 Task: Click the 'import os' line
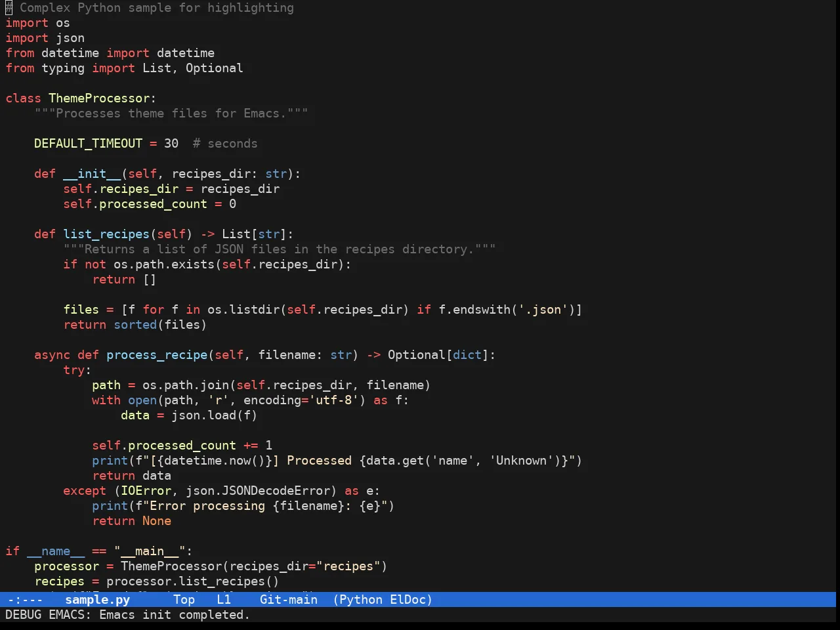pyautogui.click(x=37, y=23)
